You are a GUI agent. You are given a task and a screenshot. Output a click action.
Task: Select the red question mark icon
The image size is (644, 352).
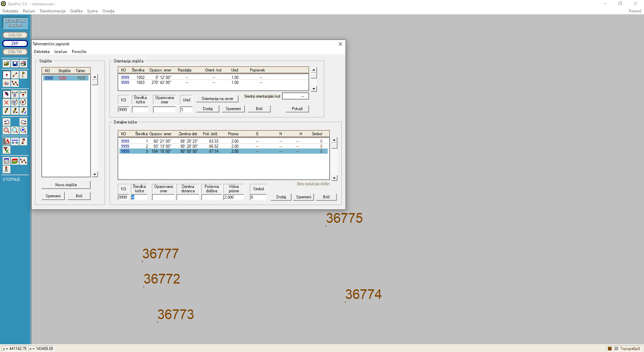pyautogui.click(x=23, y=142)
